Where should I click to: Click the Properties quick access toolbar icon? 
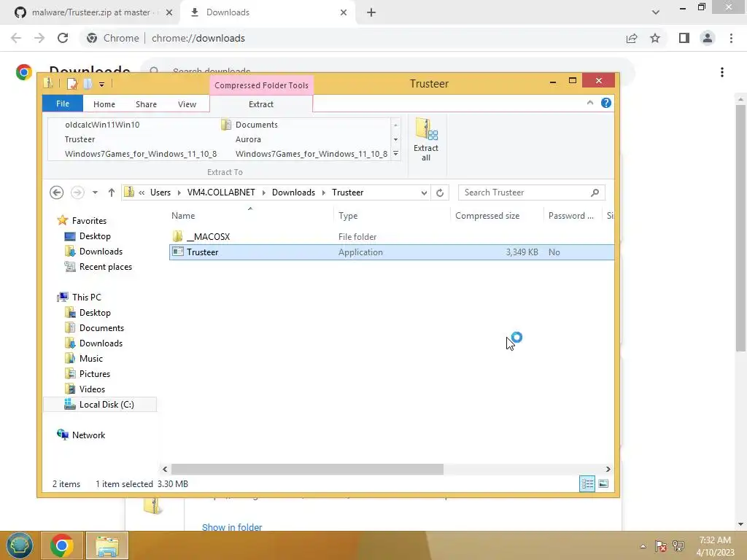click(x=72, y=84)
